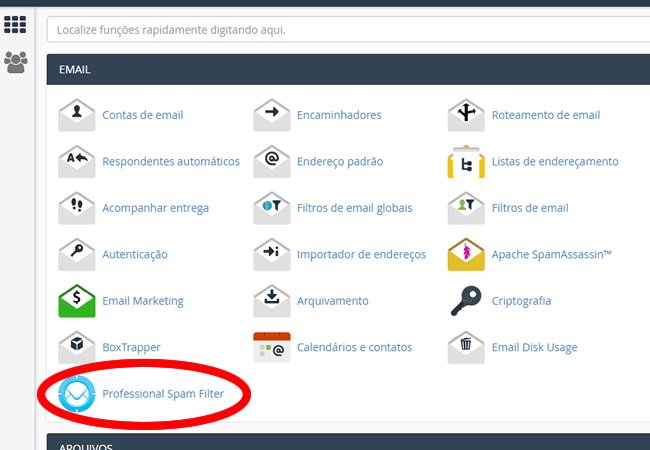Click the Apache SpamAssassin icon

coord(466,254)
